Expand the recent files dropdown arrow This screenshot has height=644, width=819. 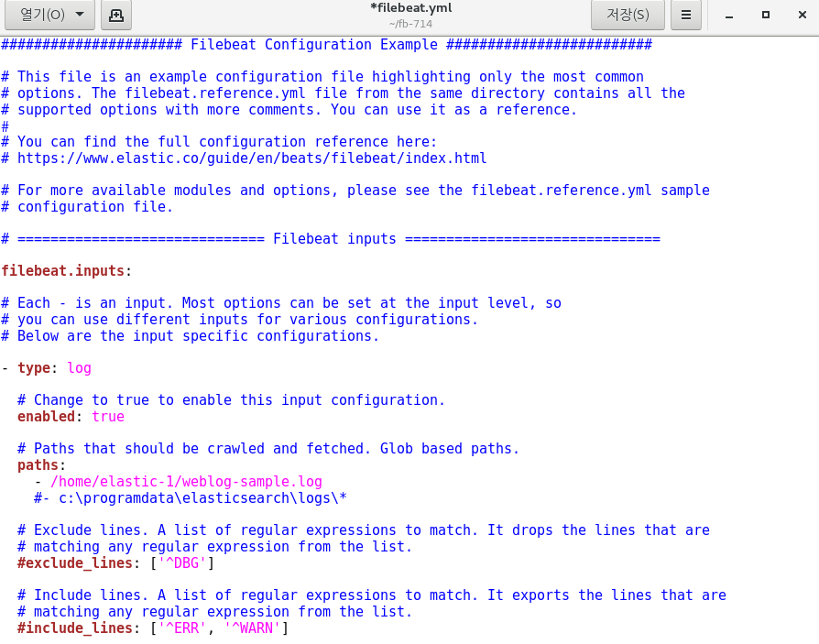pyautogui.click(x=80, y=15)
